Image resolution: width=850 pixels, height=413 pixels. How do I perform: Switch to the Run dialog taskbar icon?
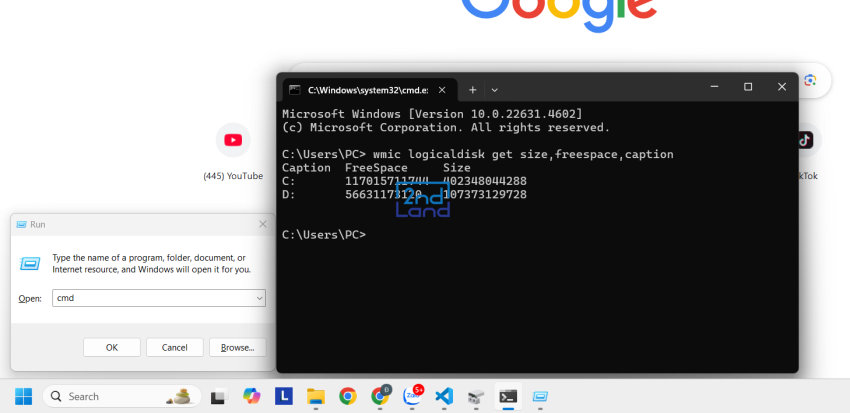tap(540, 396)
